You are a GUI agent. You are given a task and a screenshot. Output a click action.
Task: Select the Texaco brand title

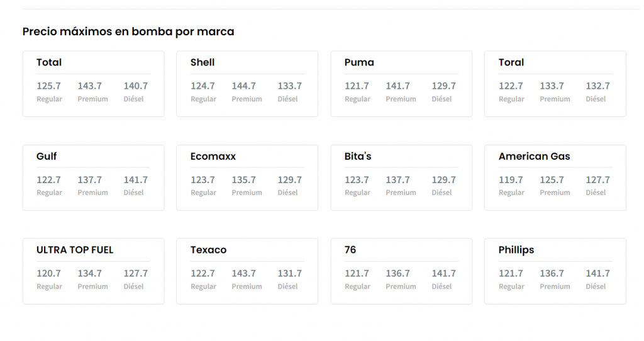click(208, 250)
